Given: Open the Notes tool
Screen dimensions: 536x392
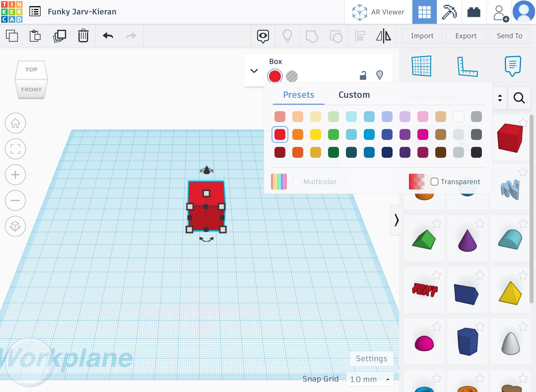Looking at the screenshot, I should click(x=513, y=66).
